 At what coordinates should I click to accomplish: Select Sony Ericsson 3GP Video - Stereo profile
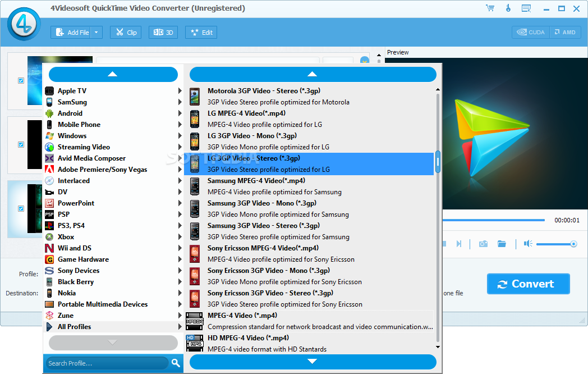click(x=309, y=299)
